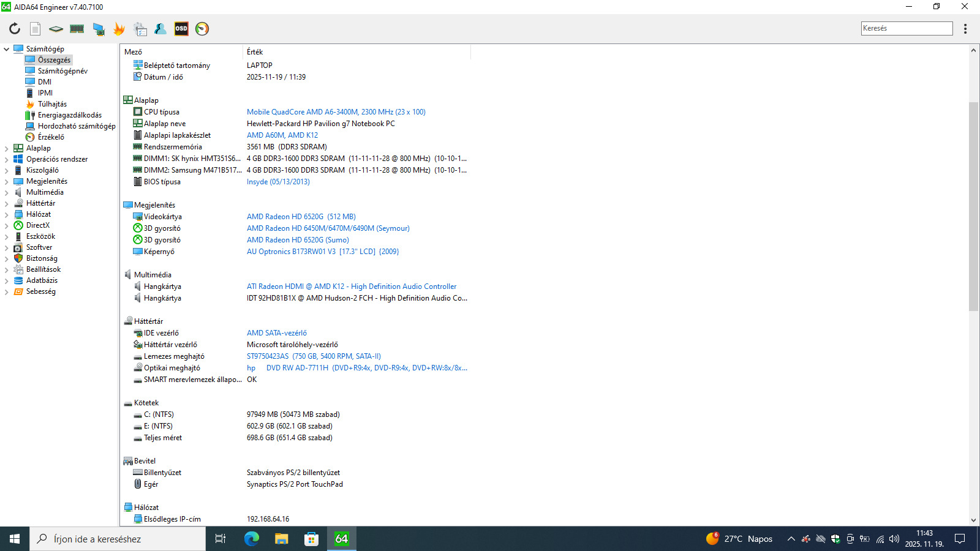
Task: Open Microsoft Store from the taskbar
Action: point(312,539)
